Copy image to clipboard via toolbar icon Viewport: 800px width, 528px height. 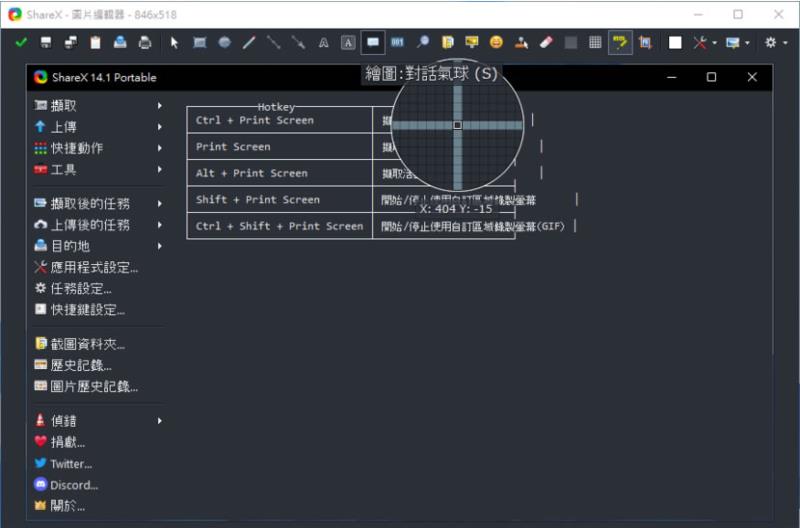95,42
